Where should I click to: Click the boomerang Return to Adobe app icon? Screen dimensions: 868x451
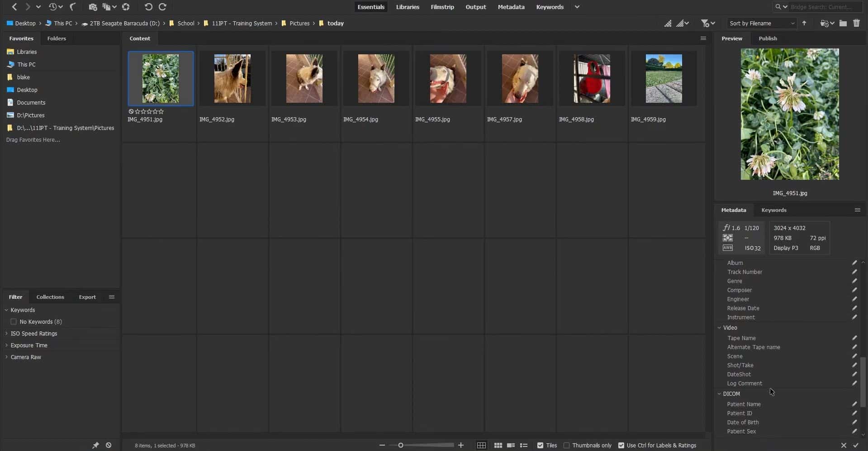tap(72, 7)
